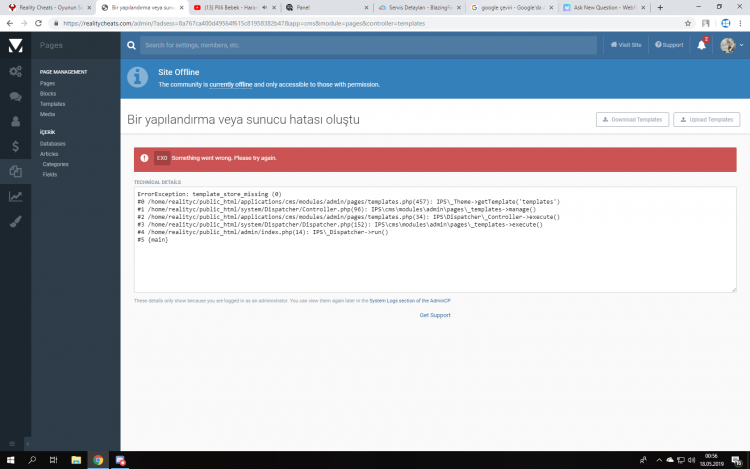
Task: Click the Download Templates button
Action: pos(632,119)
